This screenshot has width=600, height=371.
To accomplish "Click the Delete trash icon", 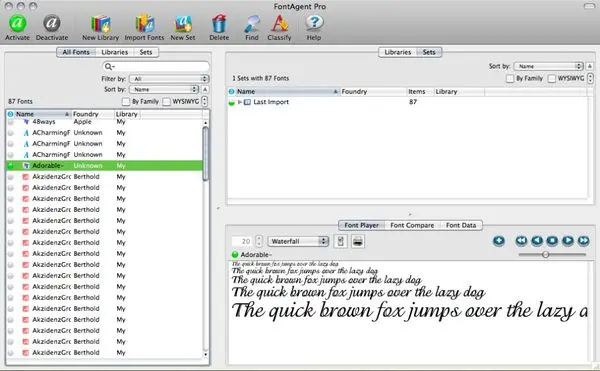I will click(219, 24).
